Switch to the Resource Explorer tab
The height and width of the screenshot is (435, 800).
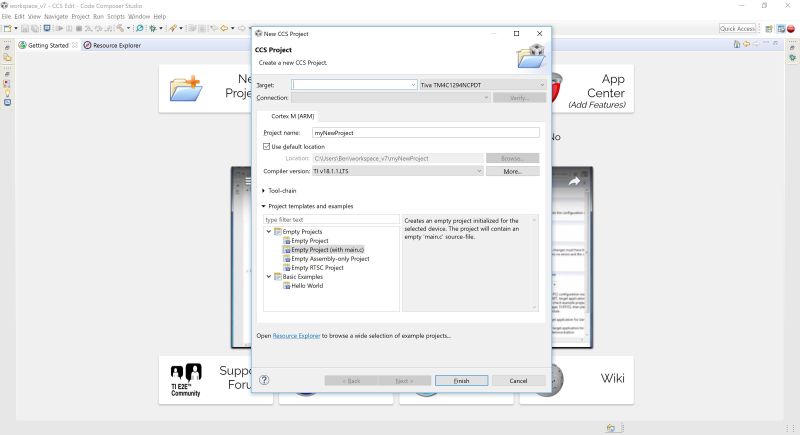click(112, 45)
